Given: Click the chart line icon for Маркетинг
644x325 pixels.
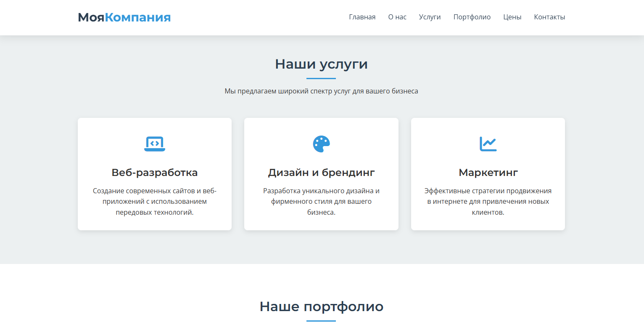Looking at the screenshot, I should coord(488,144).
